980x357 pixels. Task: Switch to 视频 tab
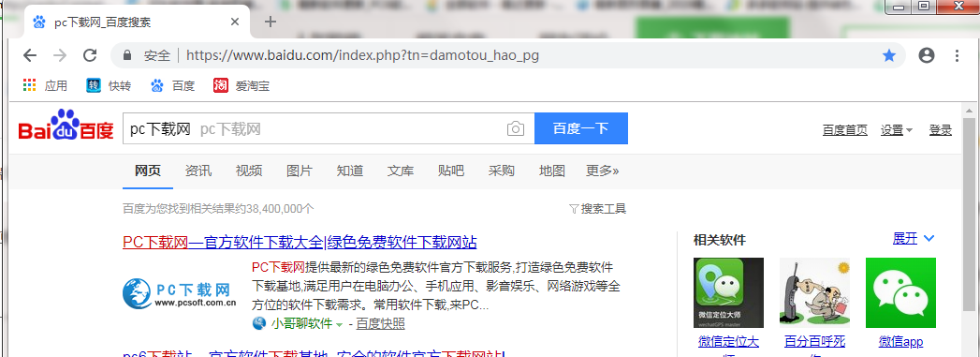249,171
